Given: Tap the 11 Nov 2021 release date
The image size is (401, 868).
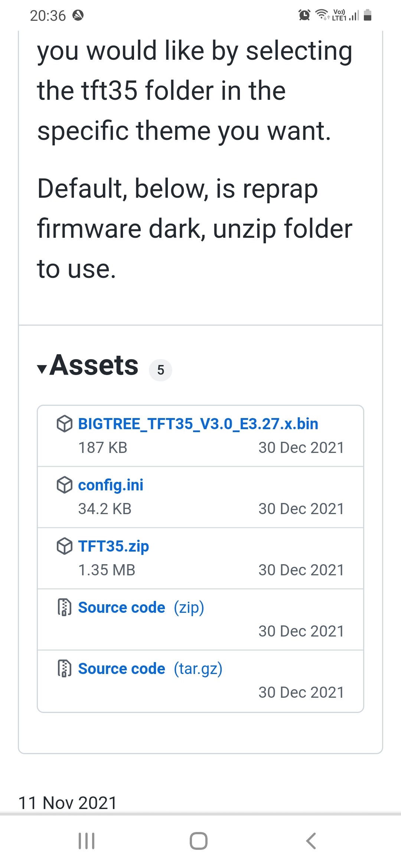Looking at the screenshot, I should 68,803.
